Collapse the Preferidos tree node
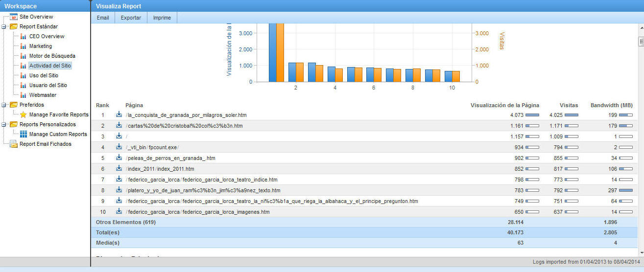This screenshot has width=644, height=272. pyautogui.click(x=4, y=105)
